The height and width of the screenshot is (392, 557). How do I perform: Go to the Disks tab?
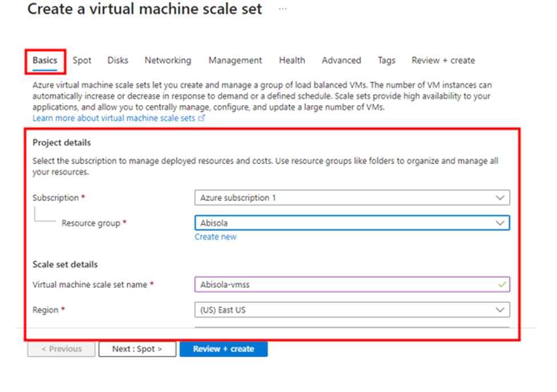[118, 60]
